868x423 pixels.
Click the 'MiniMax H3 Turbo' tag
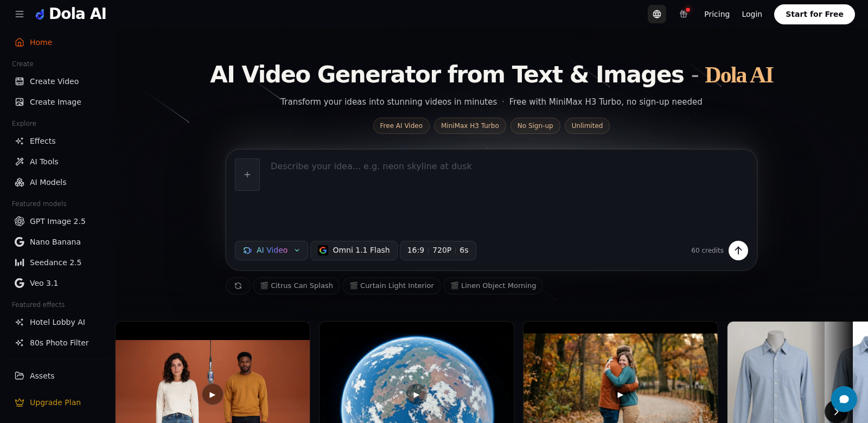470,126
